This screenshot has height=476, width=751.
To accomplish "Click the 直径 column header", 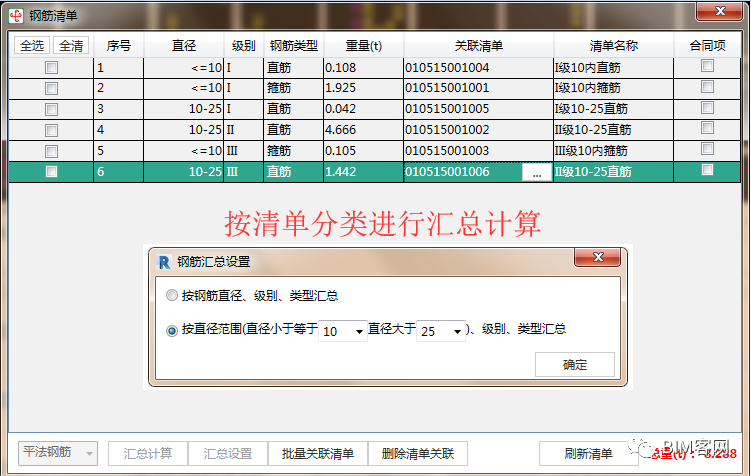I will [183, 46].
